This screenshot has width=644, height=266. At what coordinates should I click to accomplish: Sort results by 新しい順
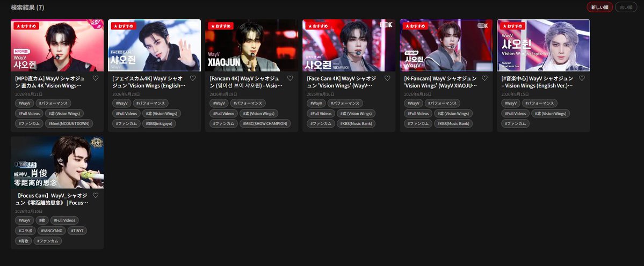pyautogui.click(x=599, y=7)
